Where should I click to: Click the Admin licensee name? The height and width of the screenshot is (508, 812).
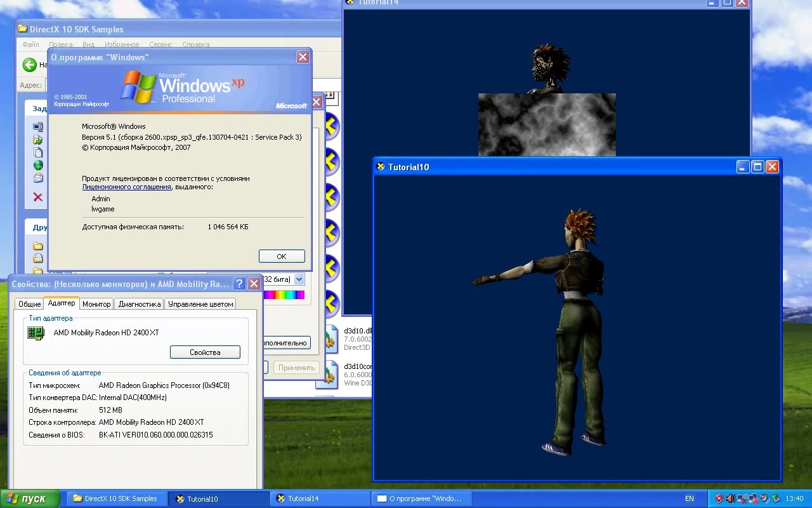click(x=101, y=199)
